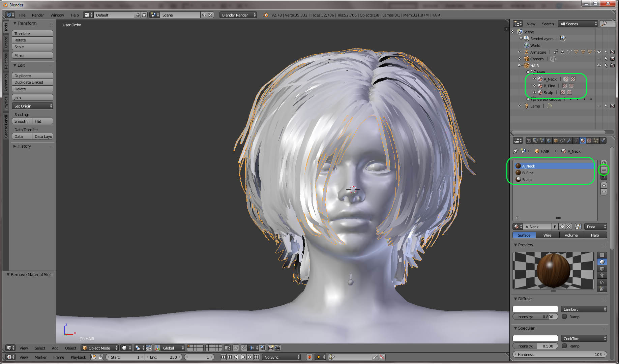Open the No Sync playback dropdown
Screen dimensions: 619x364
click(x=282, y=357)
